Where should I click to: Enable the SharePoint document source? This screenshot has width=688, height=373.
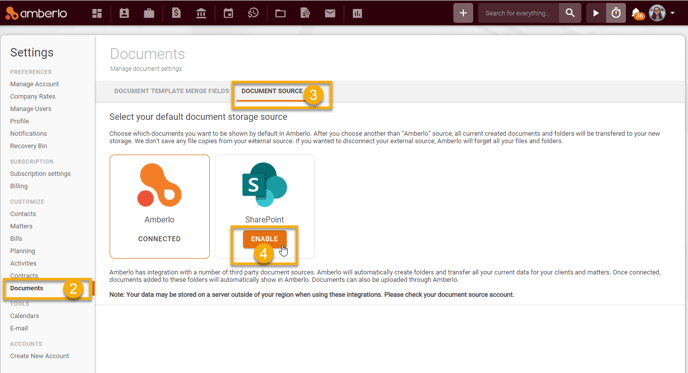(x=264, y=239)
